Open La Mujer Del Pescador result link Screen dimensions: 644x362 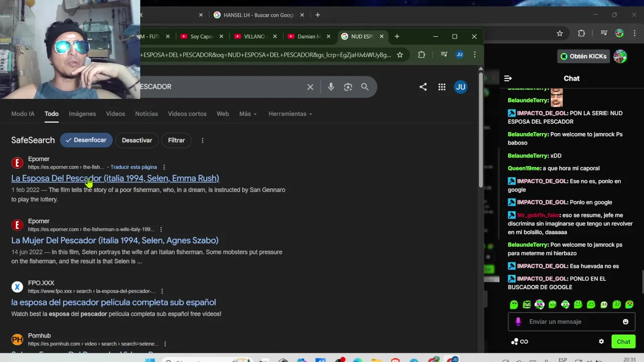click(x=115, y=240)
